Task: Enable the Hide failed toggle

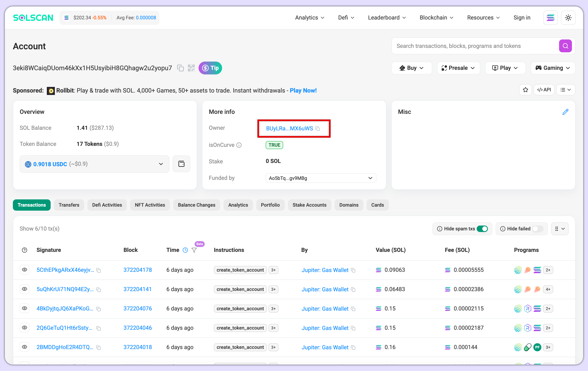Action: [x=537, y=229]
